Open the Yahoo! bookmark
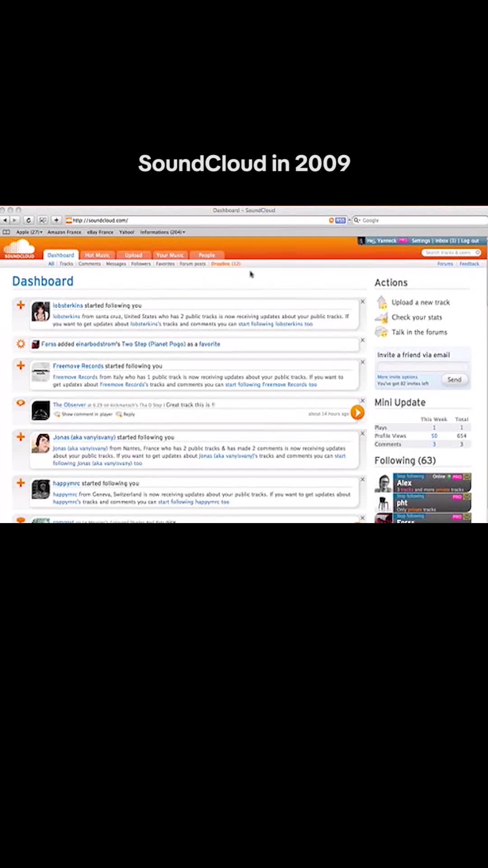488x868 pixels. point(127,232)
